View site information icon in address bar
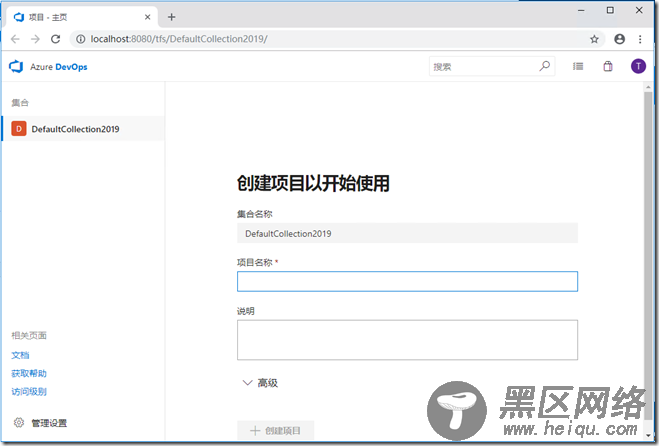This screenshot has width=659, height=446. point(80,39)
